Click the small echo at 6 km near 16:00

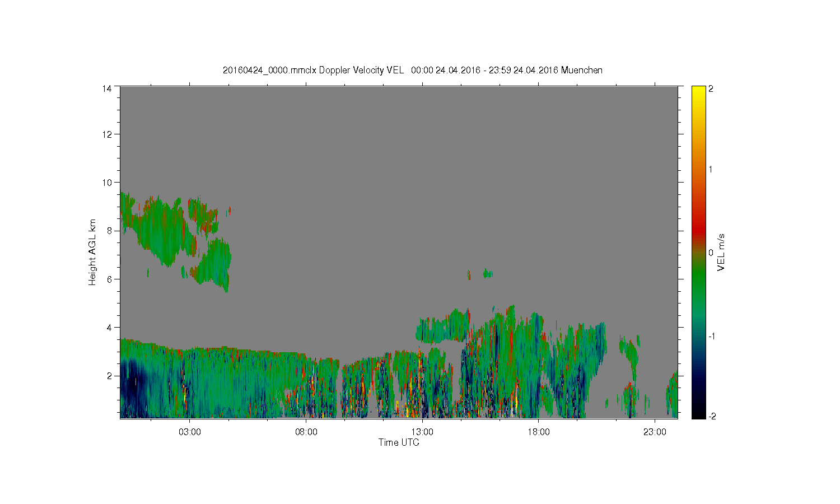click(488, 274)
